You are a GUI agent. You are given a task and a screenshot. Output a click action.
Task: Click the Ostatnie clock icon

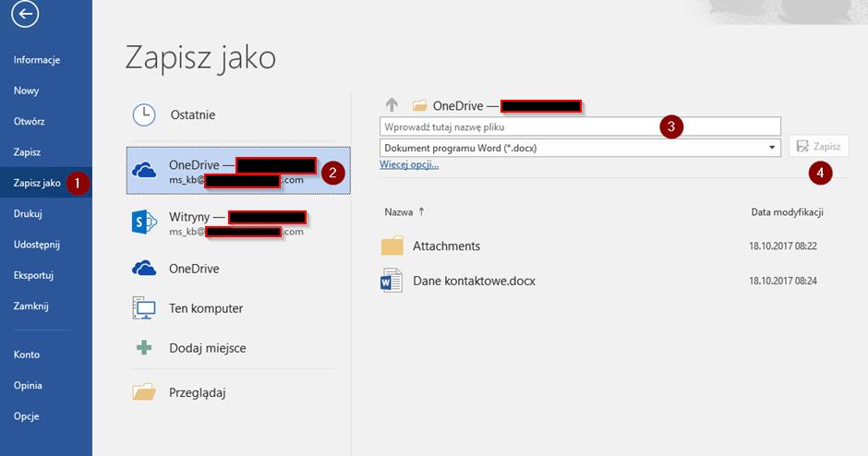[x=144, y=115]
